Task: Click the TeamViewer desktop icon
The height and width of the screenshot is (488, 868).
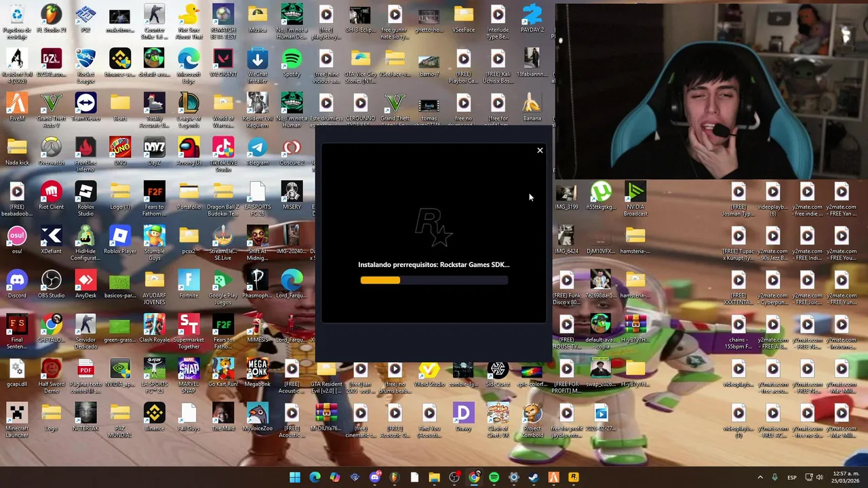Action: pyautogui.click(x=85, y=108)
